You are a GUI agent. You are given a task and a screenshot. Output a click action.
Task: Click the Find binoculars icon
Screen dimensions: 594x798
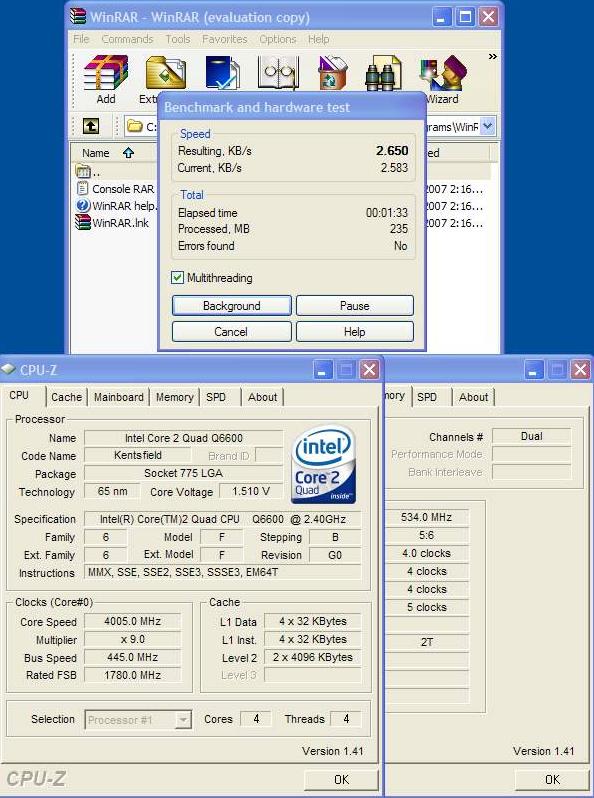(383, 73)
